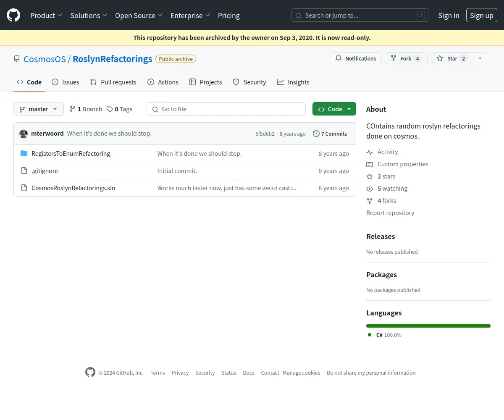Click the pulse icon next to Activity
The width and height of the screenshot is (504, 420).
coord(370,152)
